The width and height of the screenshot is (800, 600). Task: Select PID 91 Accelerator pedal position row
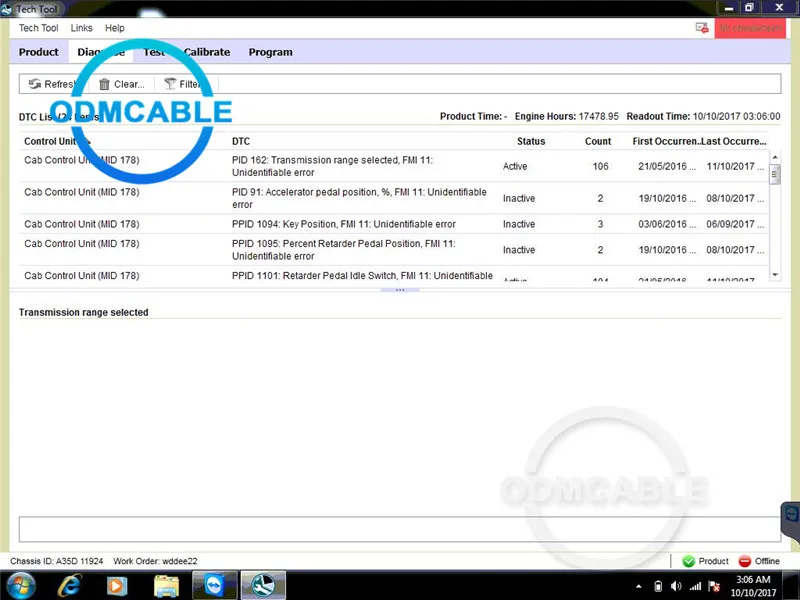(393, 198)
